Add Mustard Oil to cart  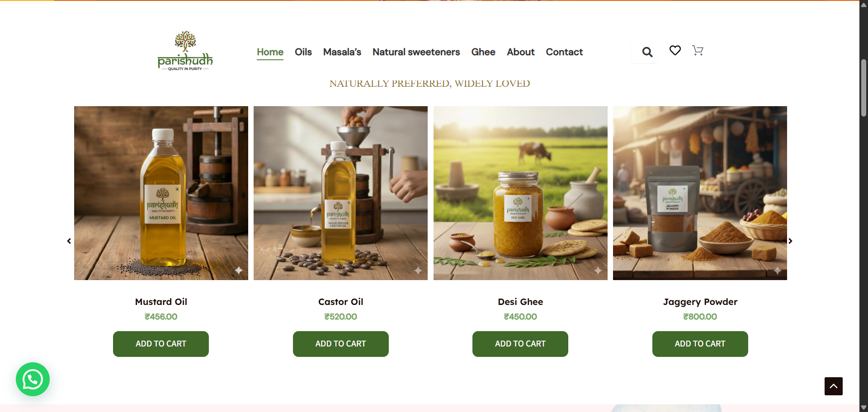[161, 344]
